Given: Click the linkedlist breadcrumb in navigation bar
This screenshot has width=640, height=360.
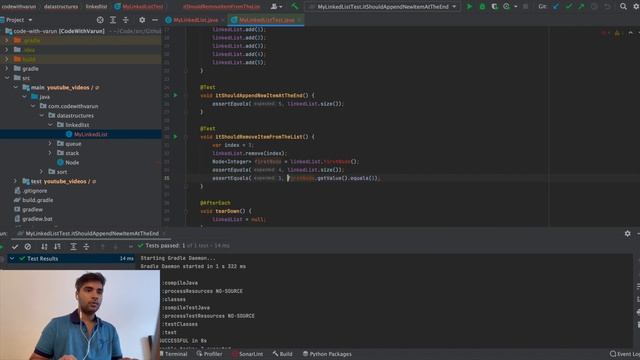Looking at the screenshot, I should 96,7.
